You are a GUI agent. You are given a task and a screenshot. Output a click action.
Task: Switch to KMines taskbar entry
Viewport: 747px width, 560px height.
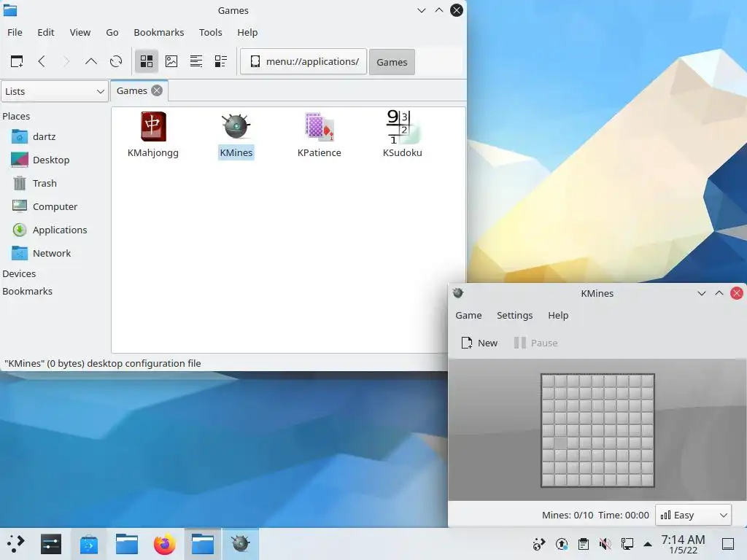pos(240,544)
